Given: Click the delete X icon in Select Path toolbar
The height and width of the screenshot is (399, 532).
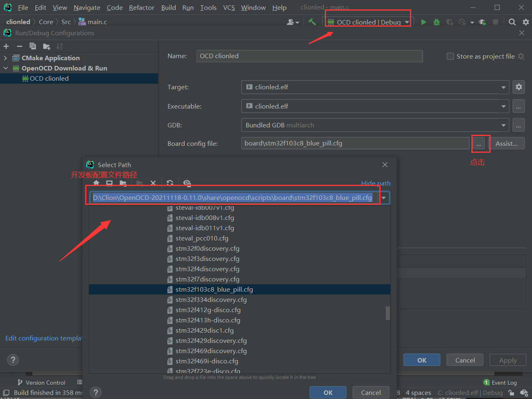Looking at the screenshot, I should click(153, 183).
